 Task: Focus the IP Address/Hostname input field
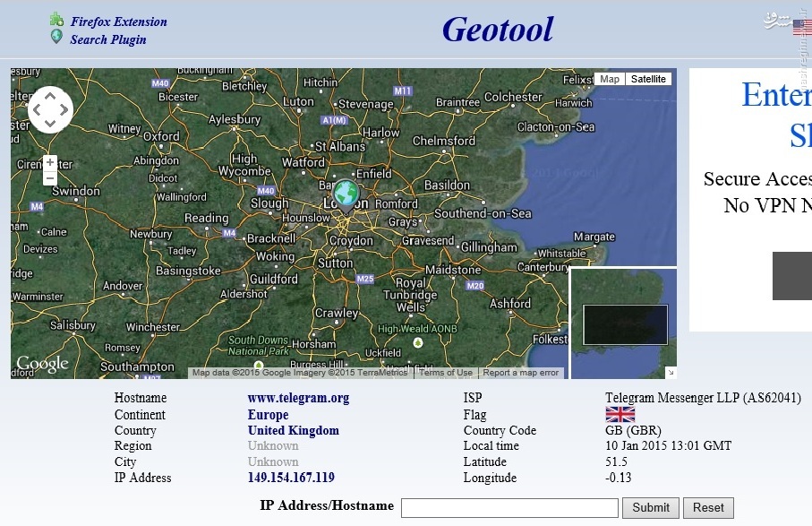coord(509,508)
